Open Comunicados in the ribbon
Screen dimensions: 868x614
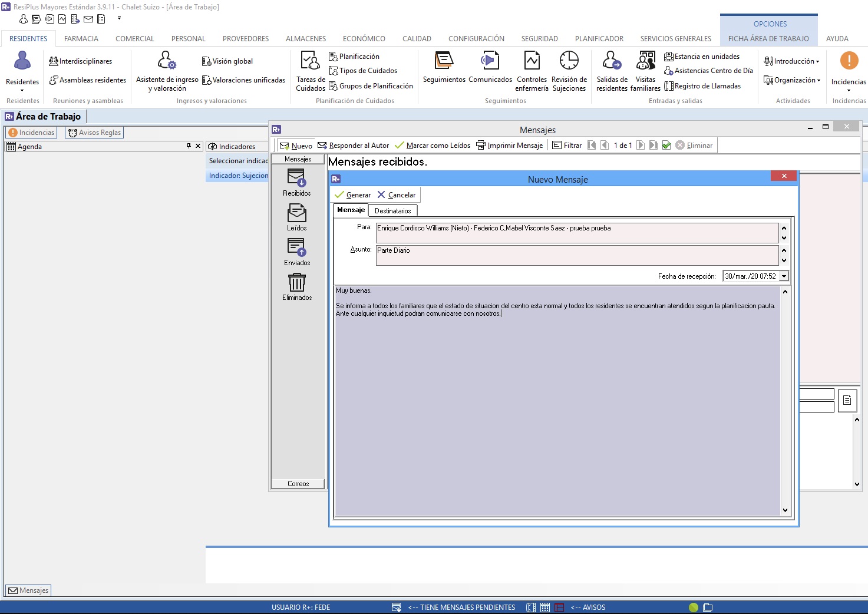pos(490,68)
